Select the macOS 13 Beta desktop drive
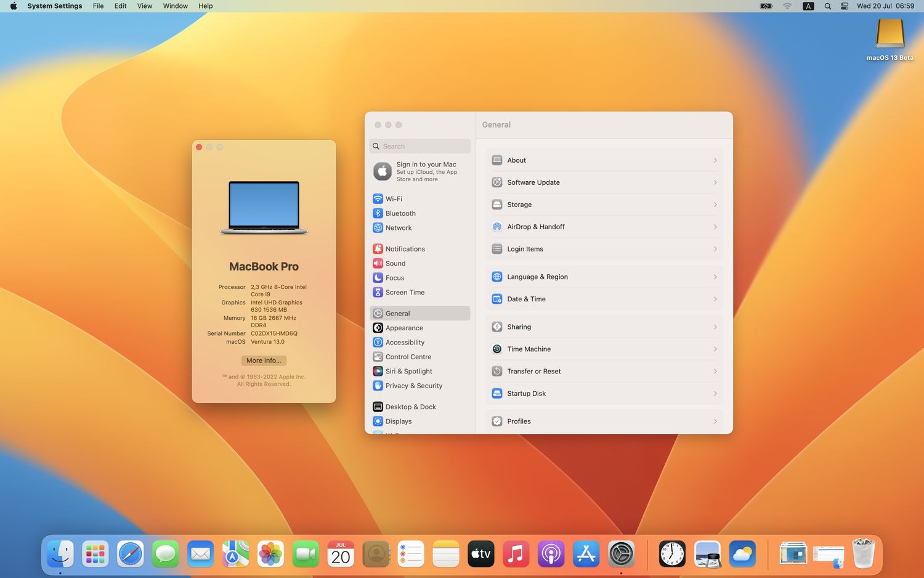 pyautogui.click(x=890, y=39)
